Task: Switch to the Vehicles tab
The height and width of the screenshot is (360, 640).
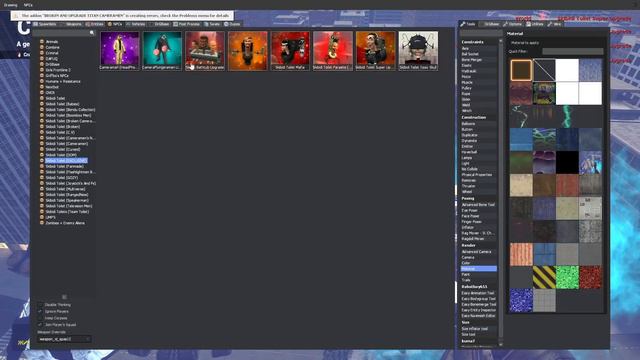Action: click(136, 24)
